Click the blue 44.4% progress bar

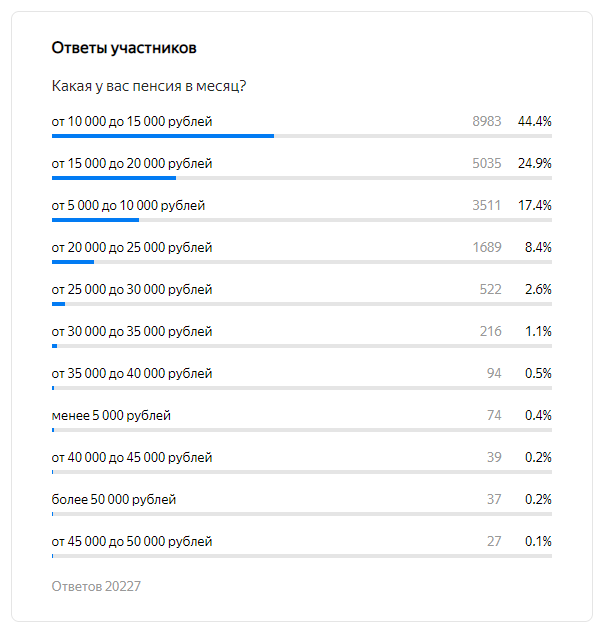click(x=163, y=136)
